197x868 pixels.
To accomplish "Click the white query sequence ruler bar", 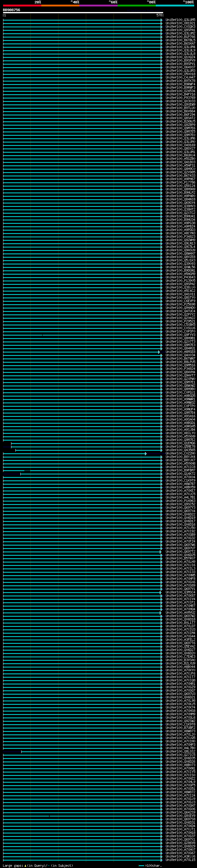I will click(83, 12).
